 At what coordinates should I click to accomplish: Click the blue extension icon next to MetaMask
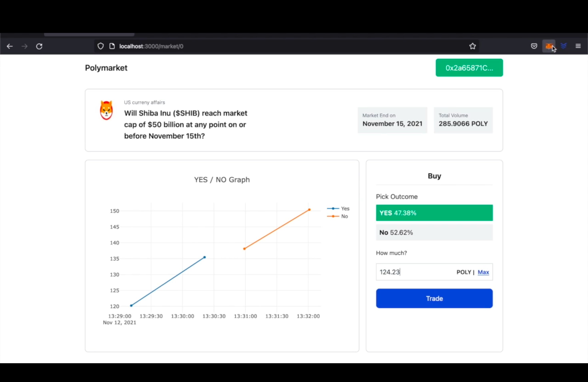click(564, 46)
